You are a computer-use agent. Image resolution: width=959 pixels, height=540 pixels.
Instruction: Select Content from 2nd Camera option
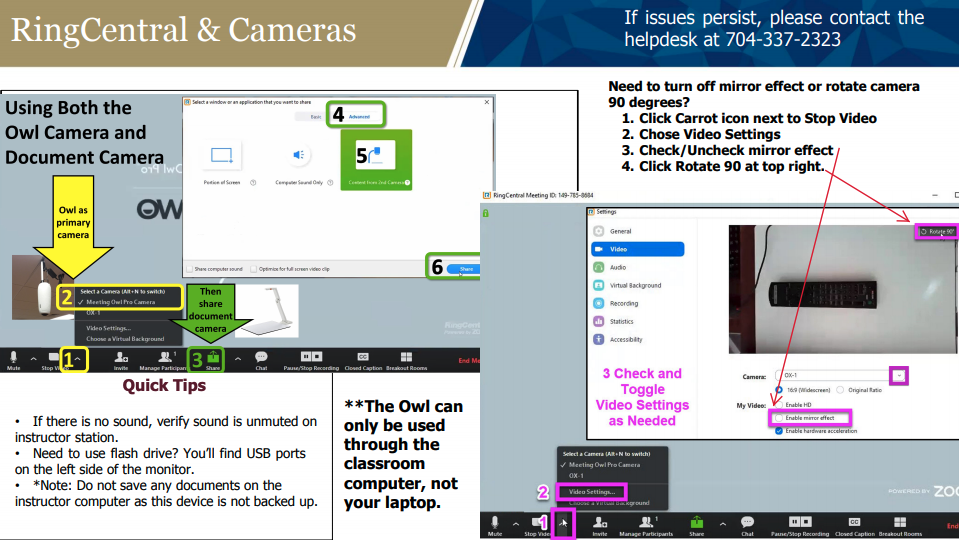pyautogui.click(x=376, y=160)
